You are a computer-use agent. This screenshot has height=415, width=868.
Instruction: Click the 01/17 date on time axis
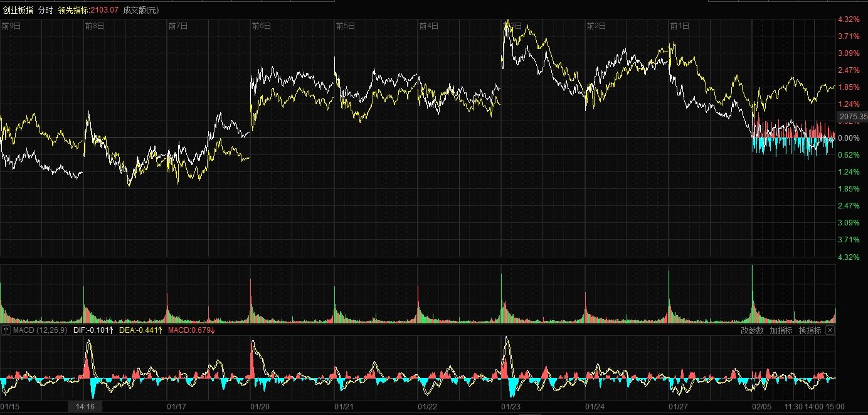coord(177,407)
